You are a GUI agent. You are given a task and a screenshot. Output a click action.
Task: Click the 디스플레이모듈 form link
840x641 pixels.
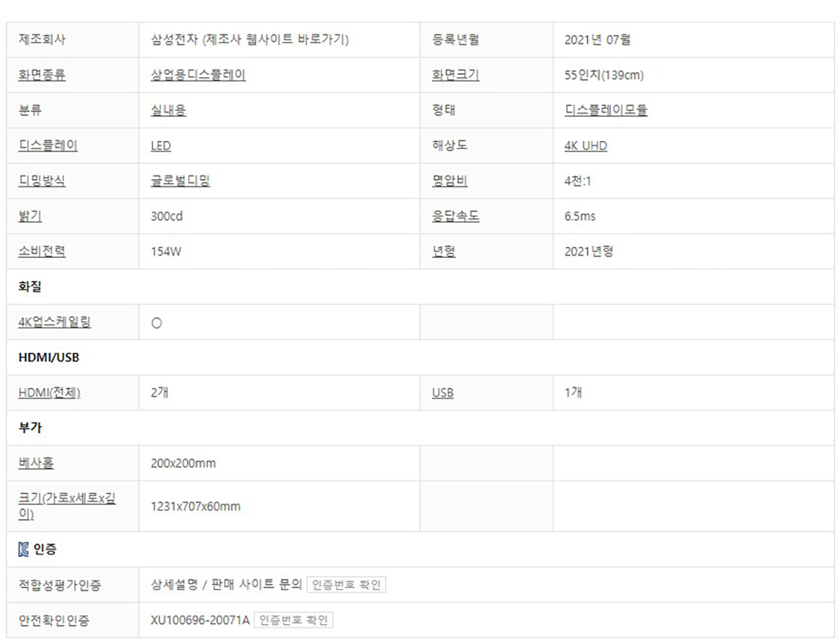[x=606, y=110]
